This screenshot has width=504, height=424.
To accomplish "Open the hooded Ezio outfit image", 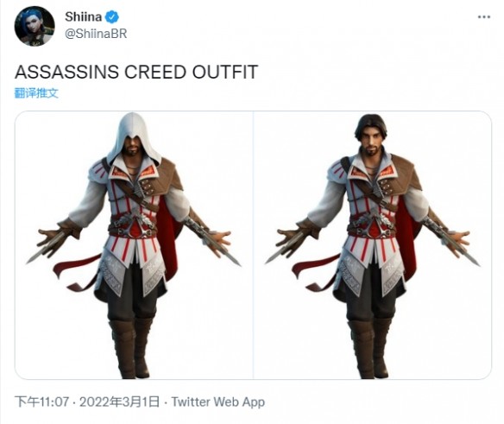I will [134, 245].
